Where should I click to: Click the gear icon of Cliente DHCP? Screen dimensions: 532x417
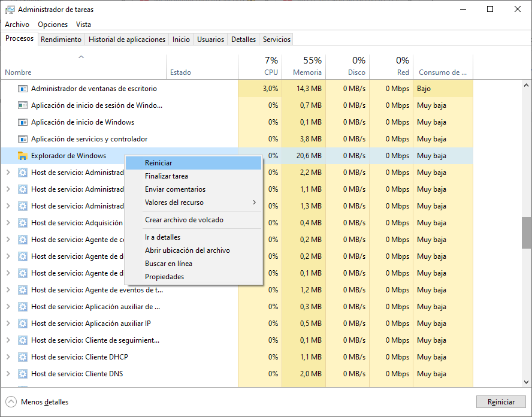click(22, 357)
